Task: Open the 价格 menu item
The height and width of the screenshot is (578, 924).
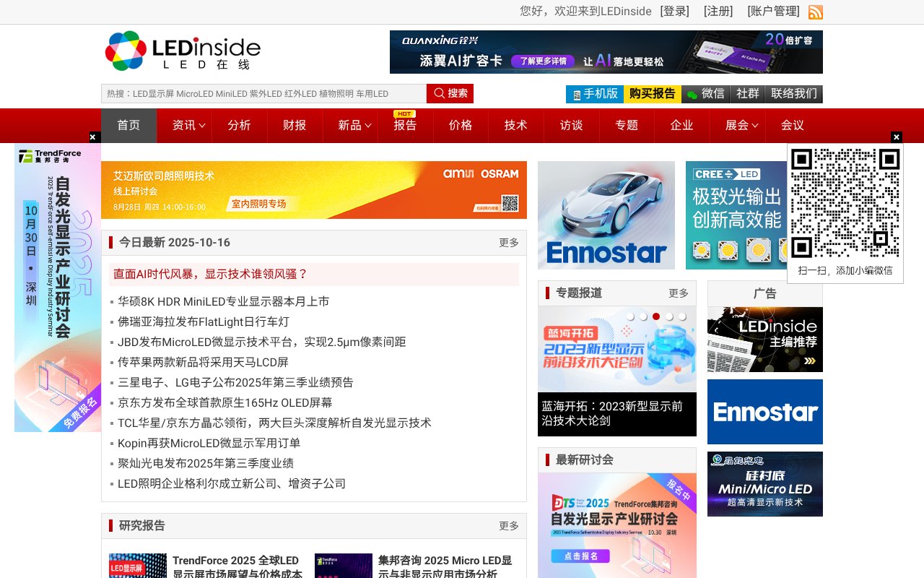Action: pos(461,125)
